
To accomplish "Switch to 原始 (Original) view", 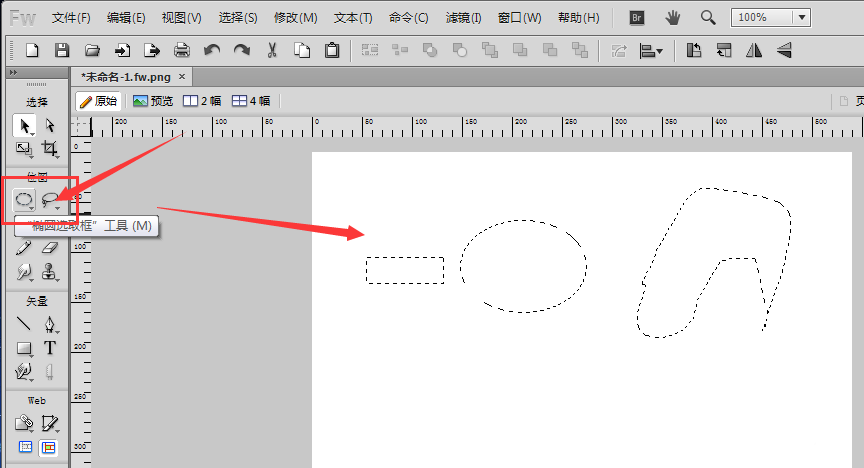I will 98,101.
